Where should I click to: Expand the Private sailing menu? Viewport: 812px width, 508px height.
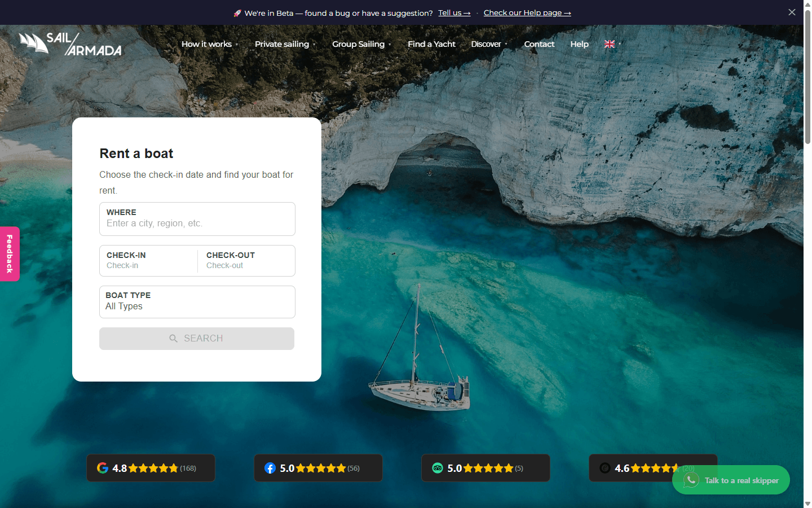pos(285,44)
